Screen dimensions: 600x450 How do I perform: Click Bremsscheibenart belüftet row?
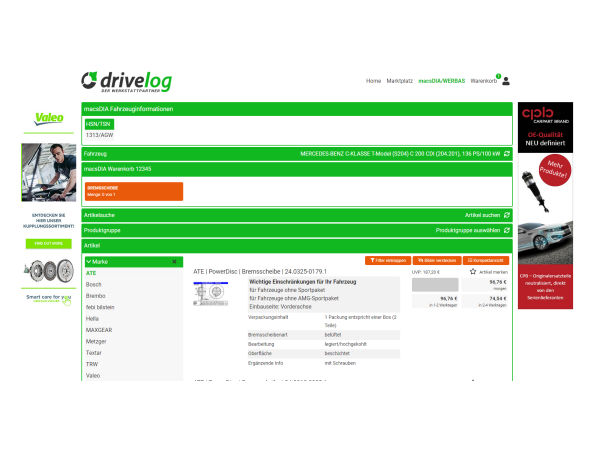(324, 335)
